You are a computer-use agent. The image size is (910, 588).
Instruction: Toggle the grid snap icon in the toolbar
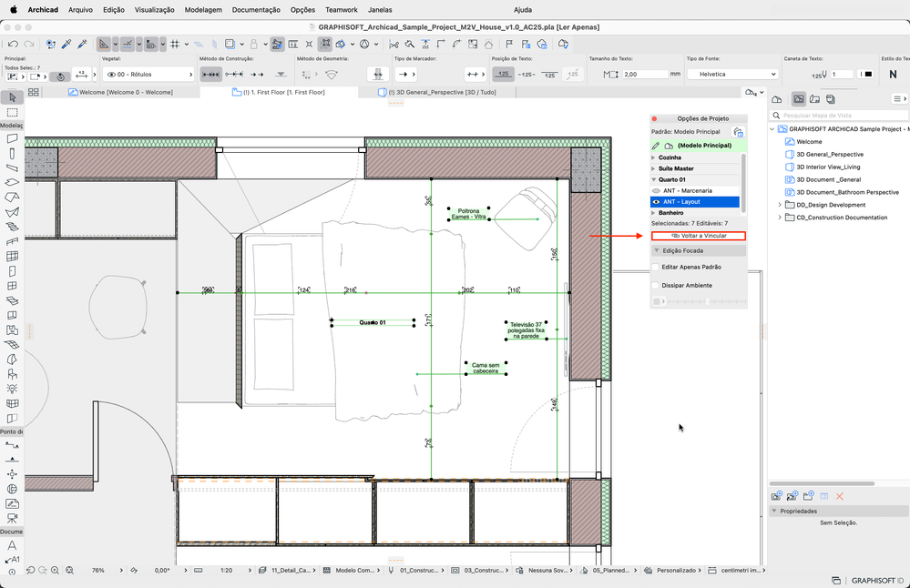(175, 44)
